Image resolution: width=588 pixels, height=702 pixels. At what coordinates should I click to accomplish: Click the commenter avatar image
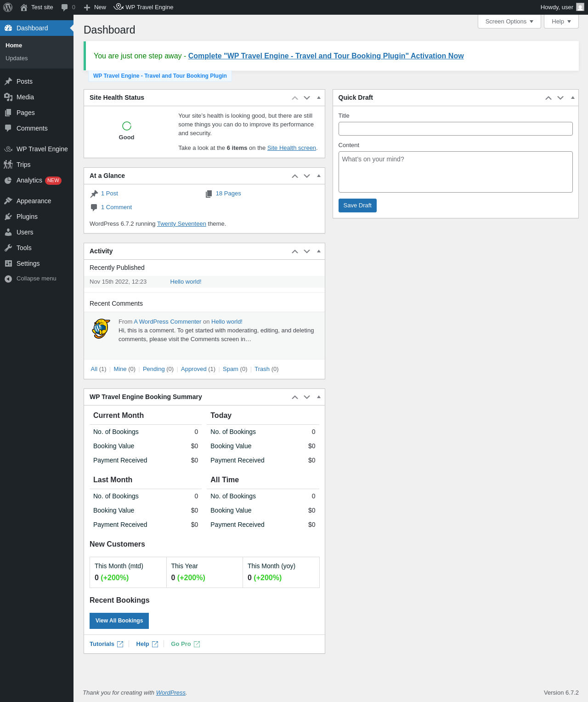click(x=101, y=329)
